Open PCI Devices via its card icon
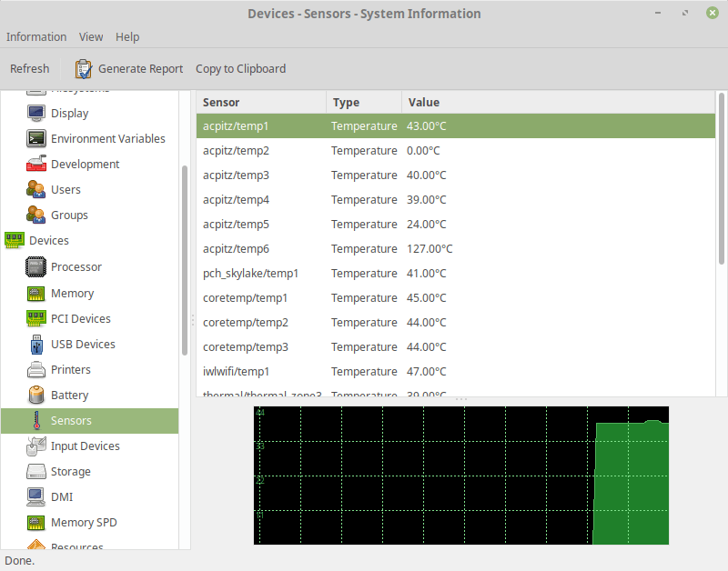The height and width of the screenshot is (571, 728). [x=35, y=318]
